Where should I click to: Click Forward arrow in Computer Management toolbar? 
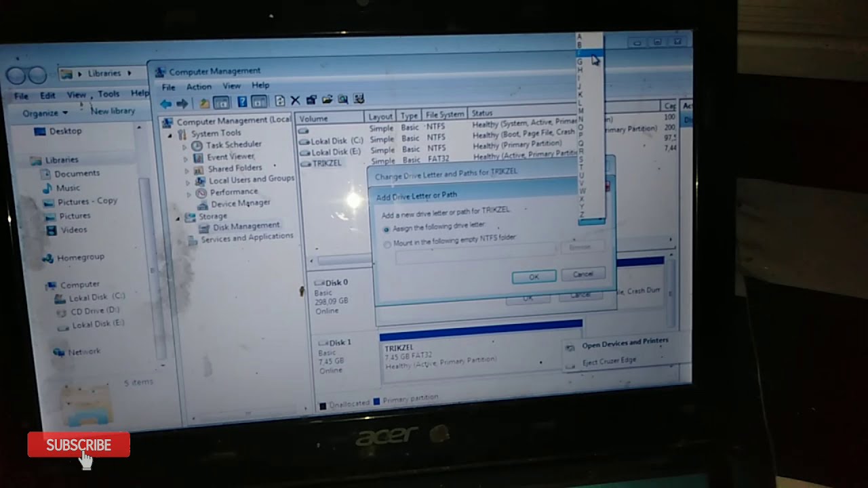pyautogui.click(x=182, y=103)
